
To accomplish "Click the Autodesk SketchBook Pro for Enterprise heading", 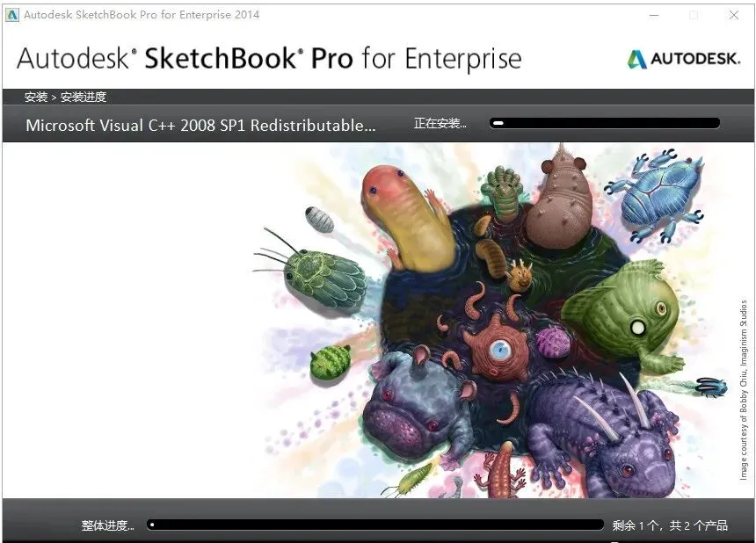I will tap(269, 59).
